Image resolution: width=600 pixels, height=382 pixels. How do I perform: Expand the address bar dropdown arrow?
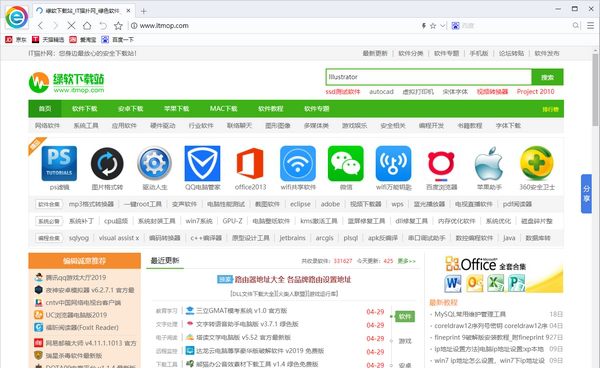(x=443, y=26)
